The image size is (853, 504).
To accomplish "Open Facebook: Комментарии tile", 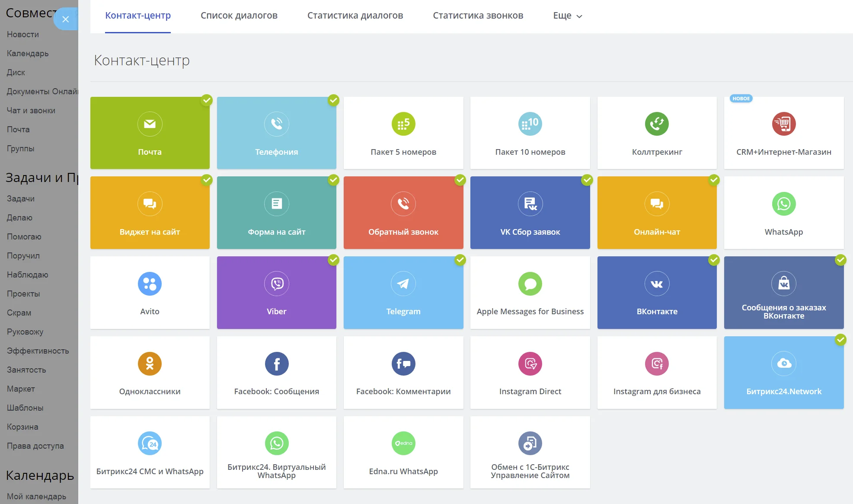I will tap(403, 373).
